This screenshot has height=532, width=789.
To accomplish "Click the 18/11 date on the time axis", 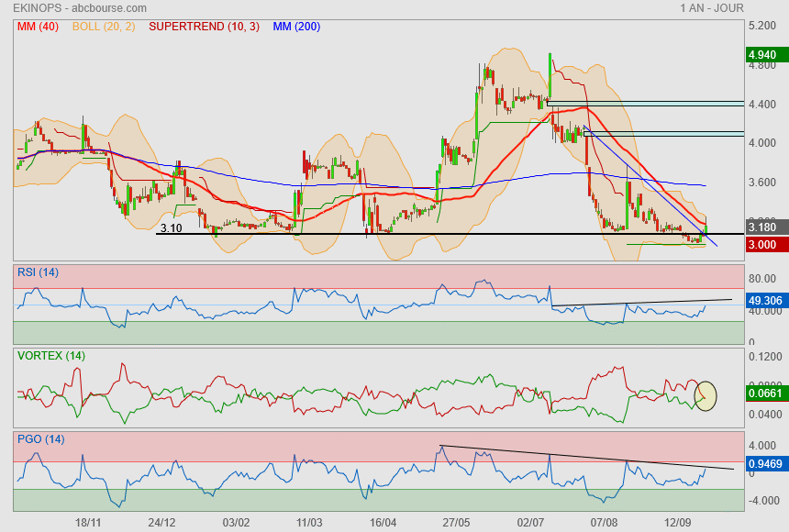I will 88,522.
